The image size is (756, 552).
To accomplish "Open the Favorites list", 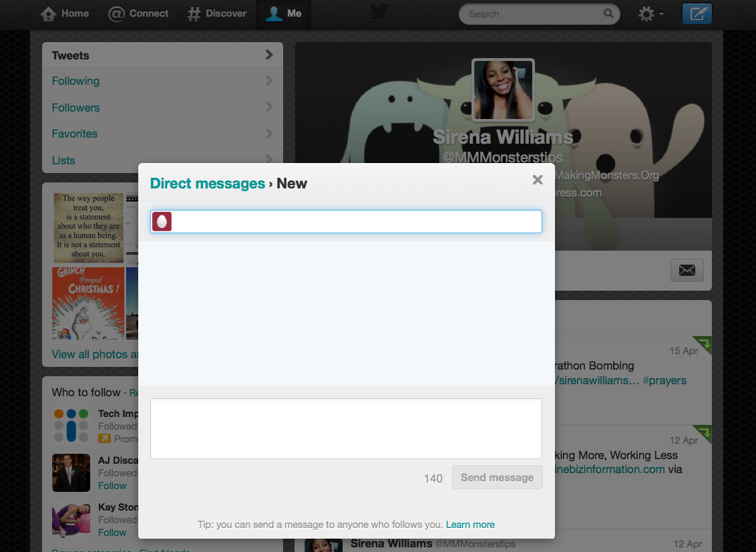I will 162,134.
